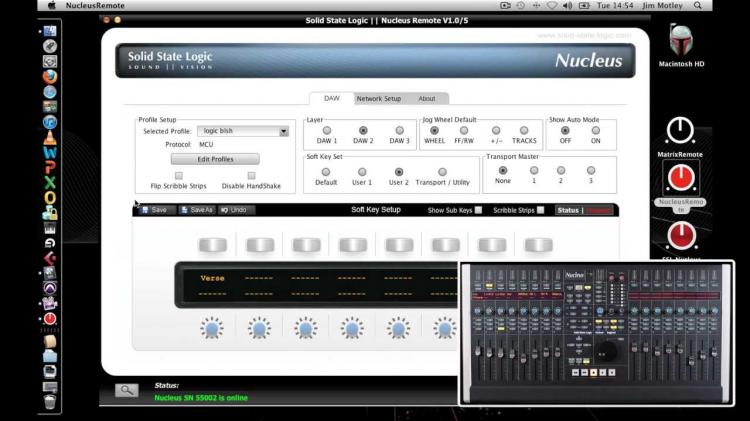The width and height of the screenshot is (750, 421).
Task: Open the Apple menu
Action: click(x=52, y=6)
